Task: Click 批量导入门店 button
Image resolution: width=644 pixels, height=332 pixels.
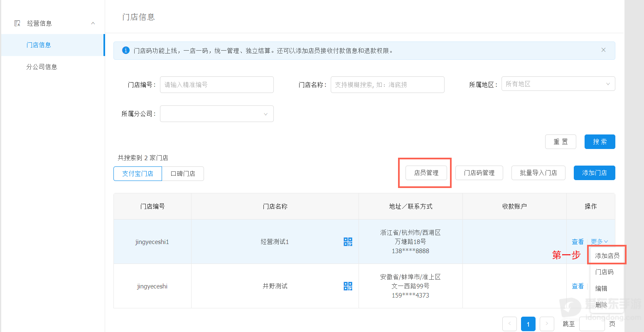Action: 538,173
